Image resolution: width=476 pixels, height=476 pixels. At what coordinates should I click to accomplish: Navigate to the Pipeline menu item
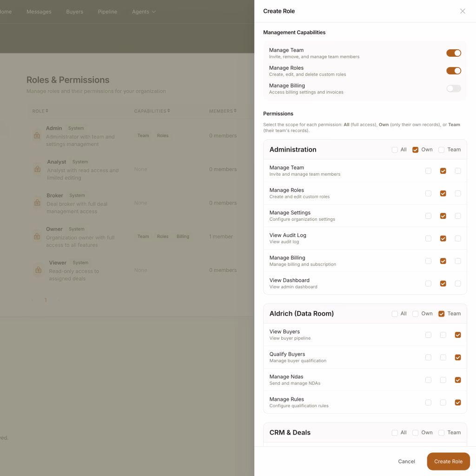(x=107, y=12)
